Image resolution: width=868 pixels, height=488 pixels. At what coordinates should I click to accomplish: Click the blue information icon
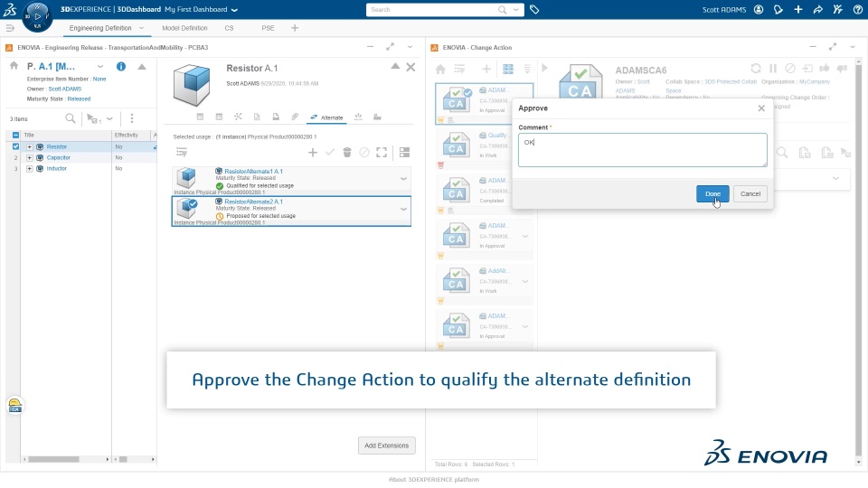tap(120, 66)
